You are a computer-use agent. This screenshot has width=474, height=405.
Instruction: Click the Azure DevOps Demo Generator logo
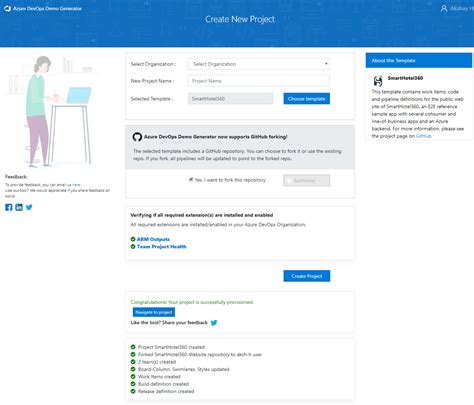pyautogui.click(x=7, y=9)
